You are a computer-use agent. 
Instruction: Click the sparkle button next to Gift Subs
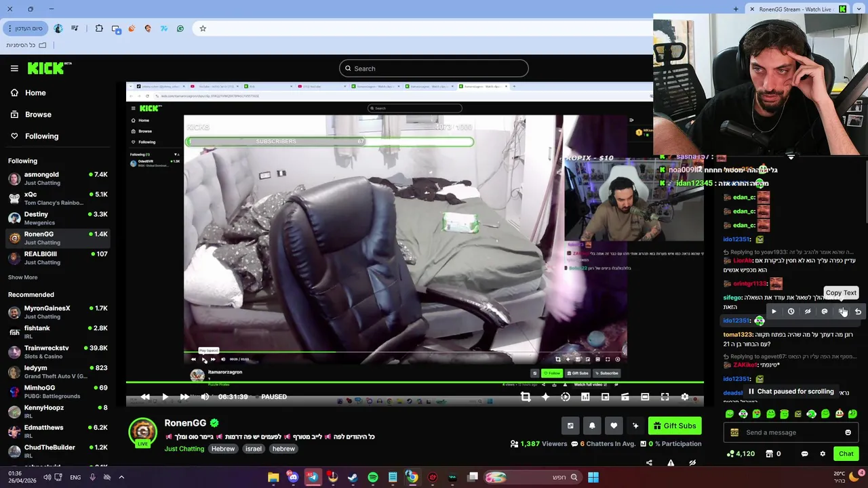tap(635, 426)
